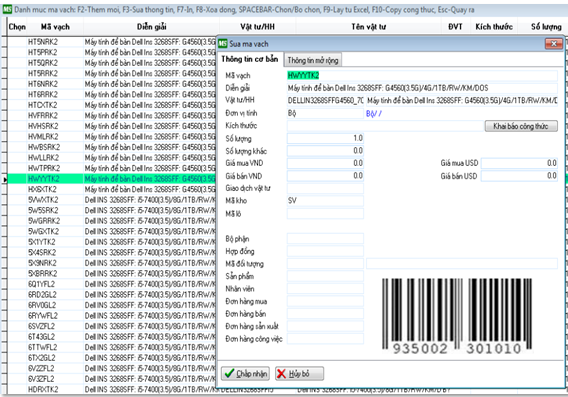This screenshot has height=397, width=568.
Task: Click the Mã lô input field
Action: 325,214
